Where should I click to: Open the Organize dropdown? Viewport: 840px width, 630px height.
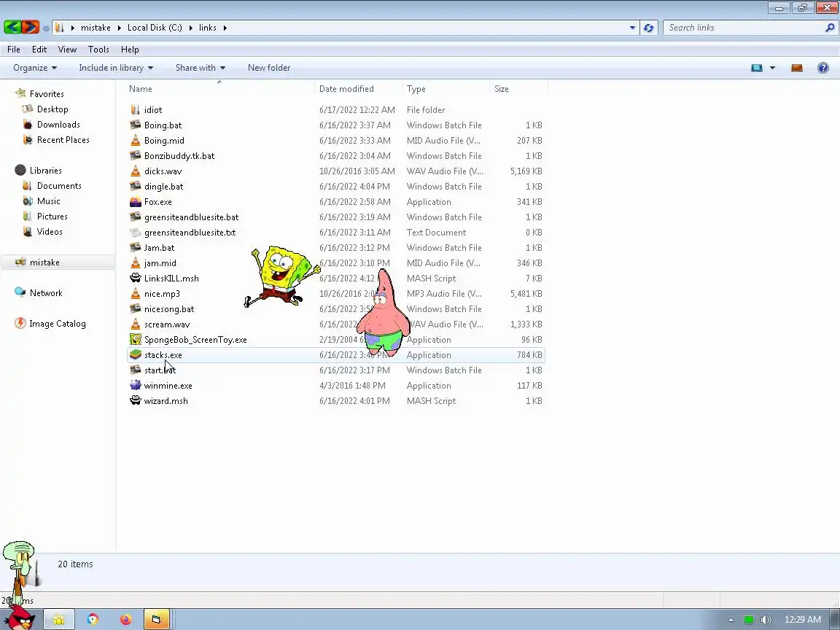coord(35,68)
